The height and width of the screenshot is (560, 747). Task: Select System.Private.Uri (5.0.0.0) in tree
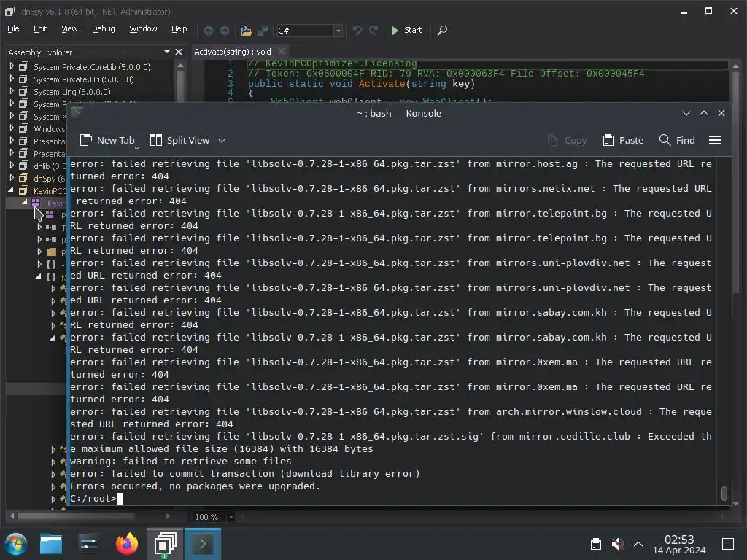point(84,79)
